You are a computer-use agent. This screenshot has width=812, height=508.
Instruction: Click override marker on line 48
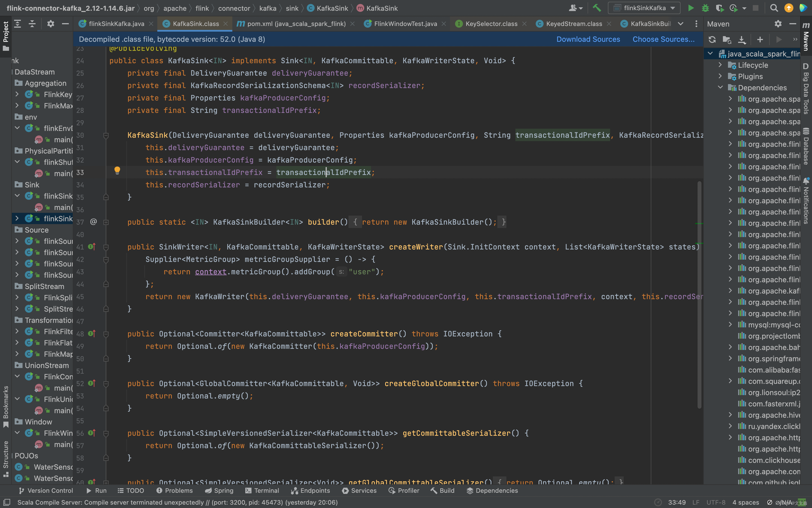point(92,334)
